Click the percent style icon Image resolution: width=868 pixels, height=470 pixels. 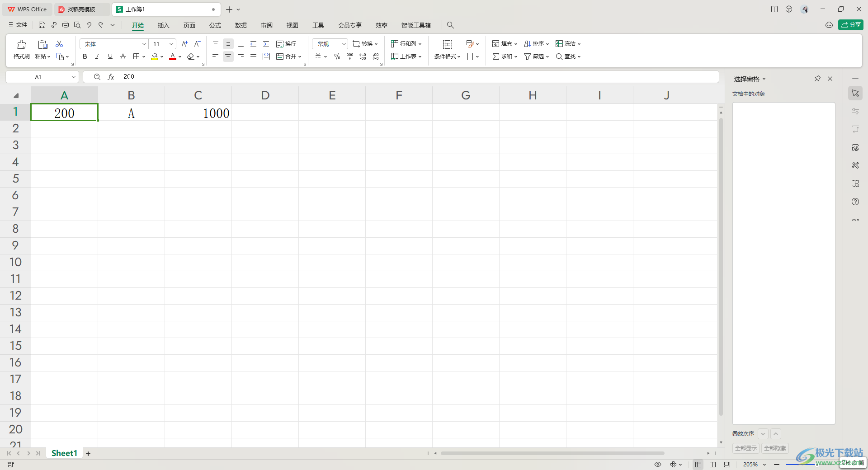coord(337,56)
